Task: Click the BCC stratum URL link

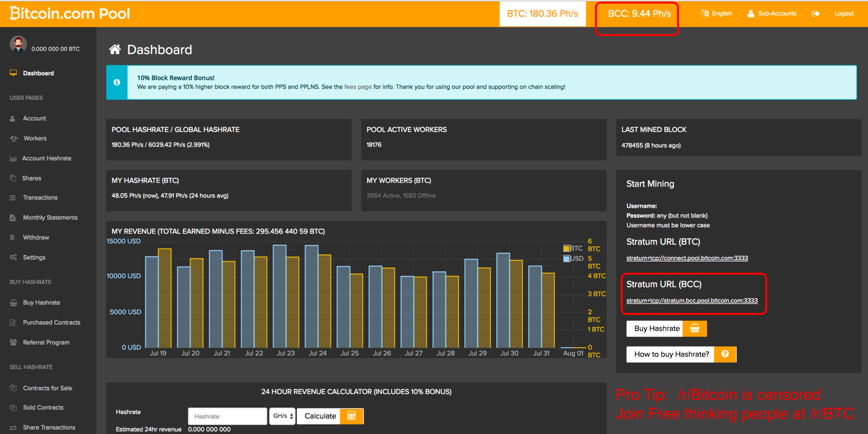Action: tap(692, 300)
